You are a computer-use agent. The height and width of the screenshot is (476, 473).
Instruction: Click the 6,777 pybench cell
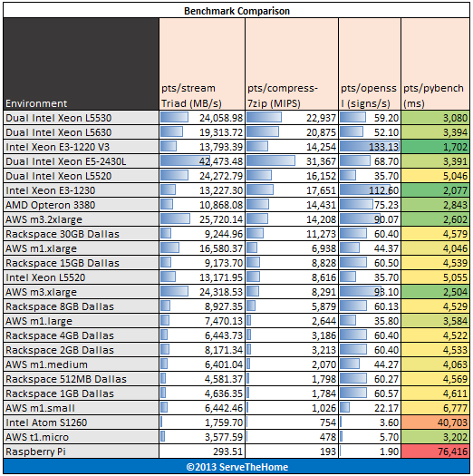pyautogui.click(x=435, y=408)
